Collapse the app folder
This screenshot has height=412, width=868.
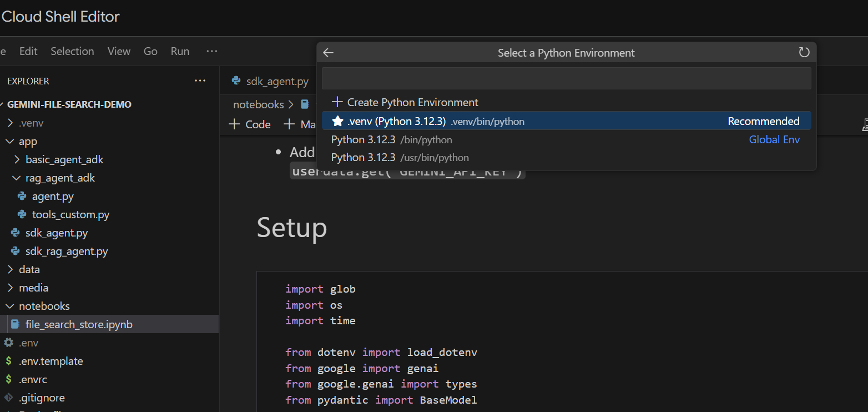10,142
